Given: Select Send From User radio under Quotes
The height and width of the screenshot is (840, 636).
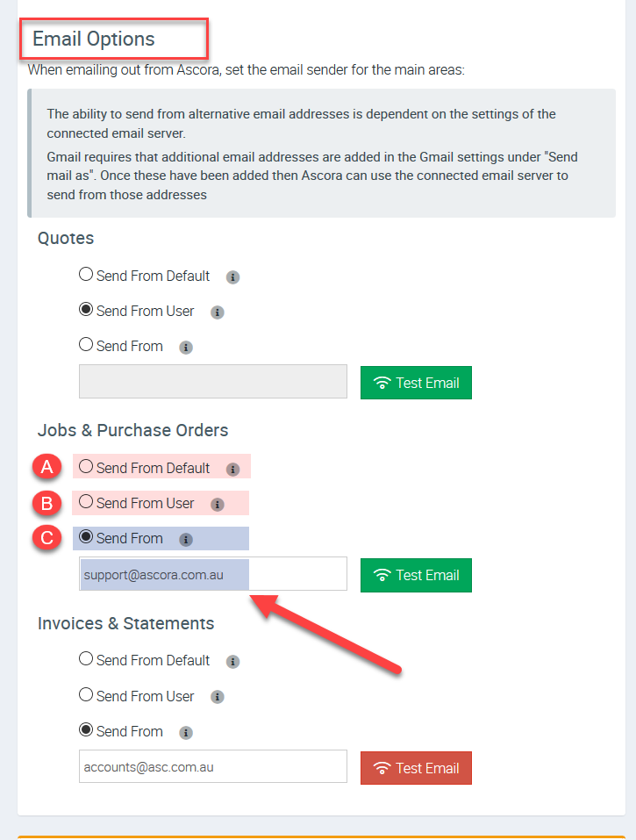Looking at the screenshot, I should pos(86,310).
